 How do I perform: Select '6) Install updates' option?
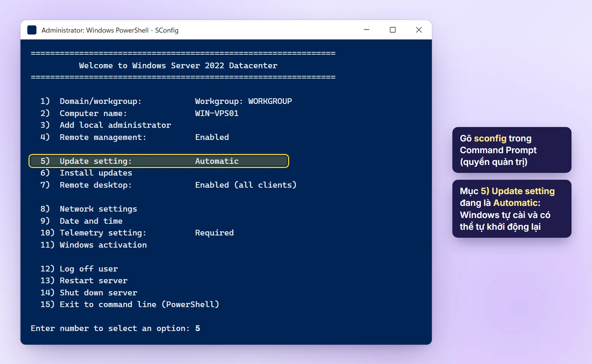(87, 173)
